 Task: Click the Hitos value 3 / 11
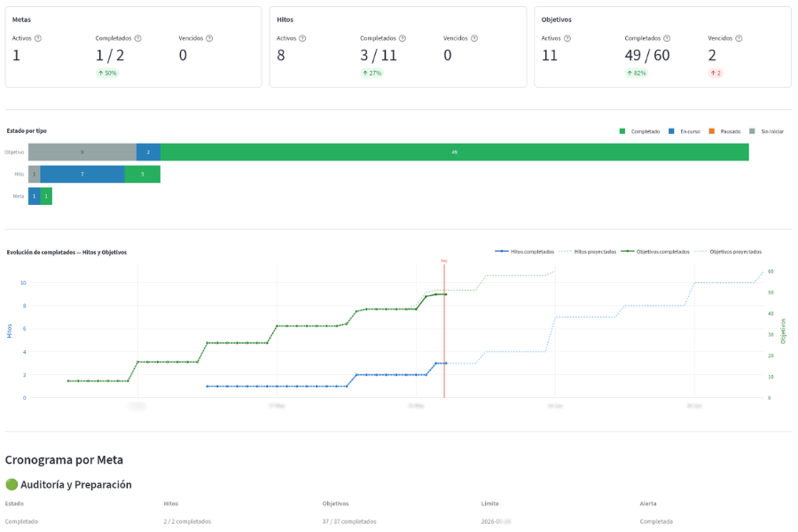pyautogui.click(x=378, y=55)
